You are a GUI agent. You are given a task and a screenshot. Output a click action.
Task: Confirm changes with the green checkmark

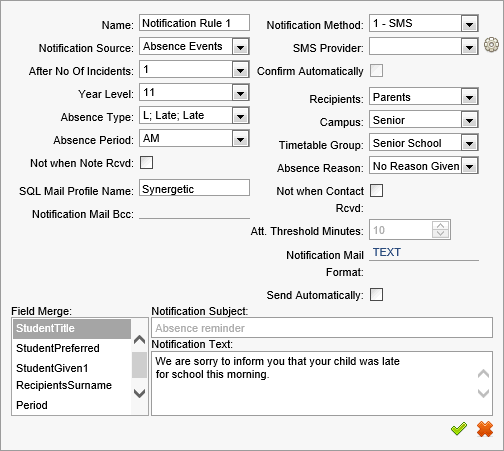click(x=459, y=429)
